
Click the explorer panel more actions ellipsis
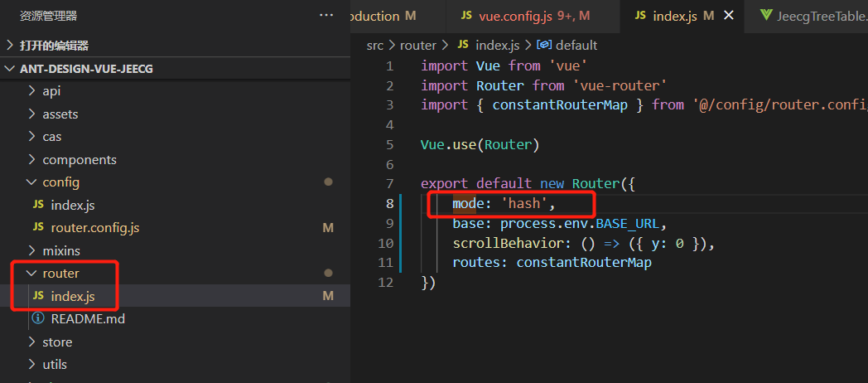(x=326, y=16)
